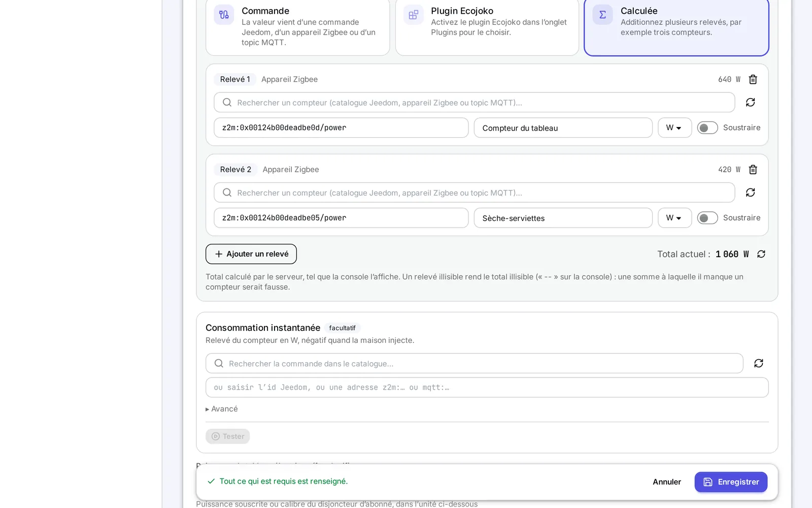
Task: Click the id Jeedom or z2m address field
Action: coord(487,388)
